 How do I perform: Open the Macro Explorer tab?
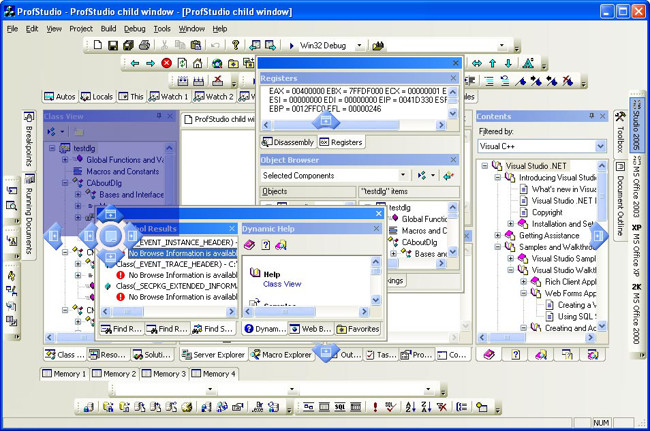coord(281,355)
